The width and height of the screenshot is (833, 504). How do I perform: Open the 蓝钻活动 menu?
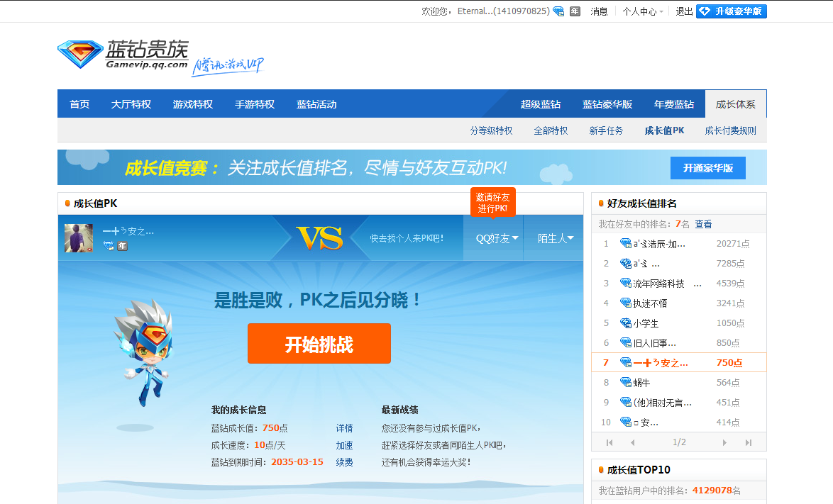click(316, 104)
